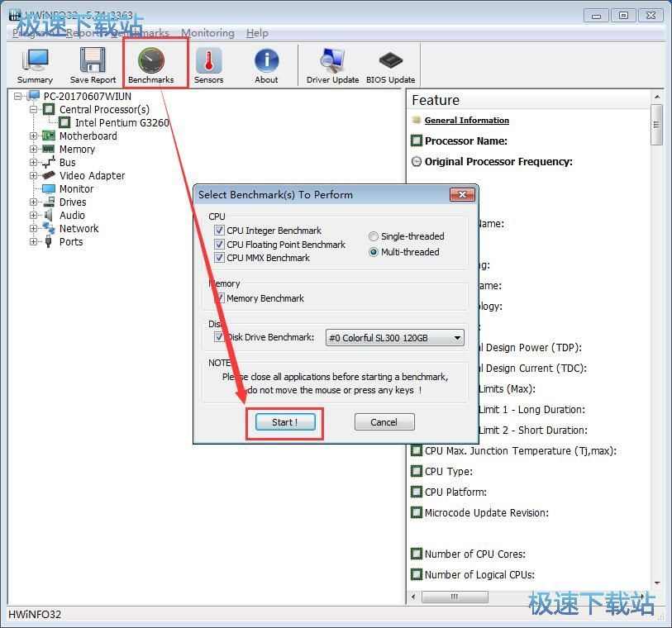Image resolution: width=672 pixels, height=628 pixels.
Task: Open the disk drive selection dropdown
Action: click(x=395, y=338)
